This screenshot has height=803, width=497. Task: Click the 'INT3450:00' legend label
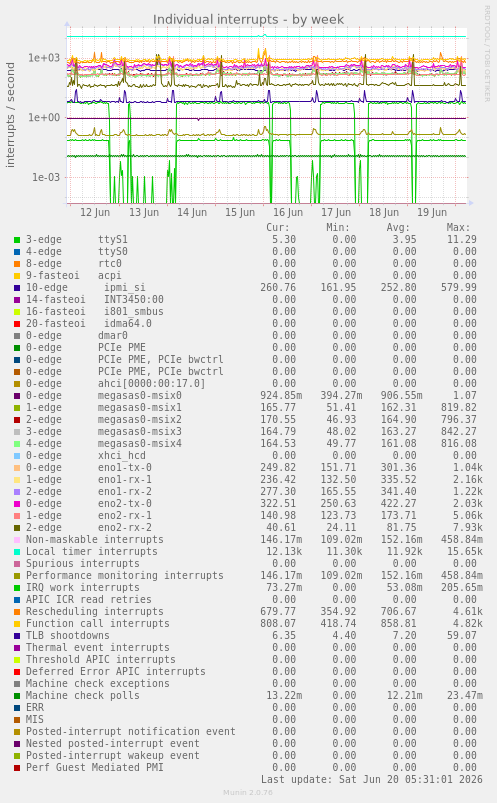(134, 300)
